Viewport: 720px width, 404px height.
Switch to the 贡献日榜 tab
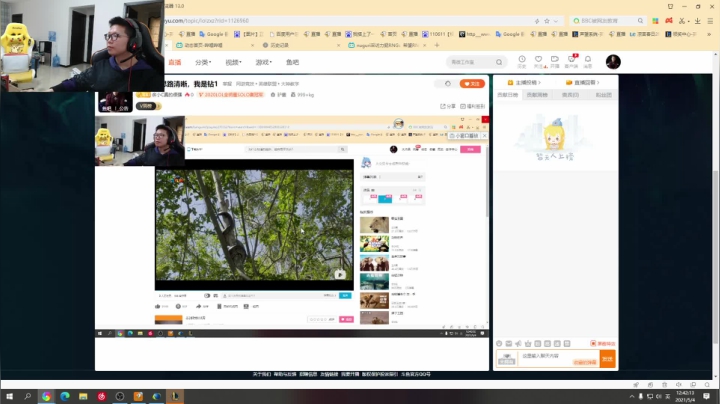(507, 95)
